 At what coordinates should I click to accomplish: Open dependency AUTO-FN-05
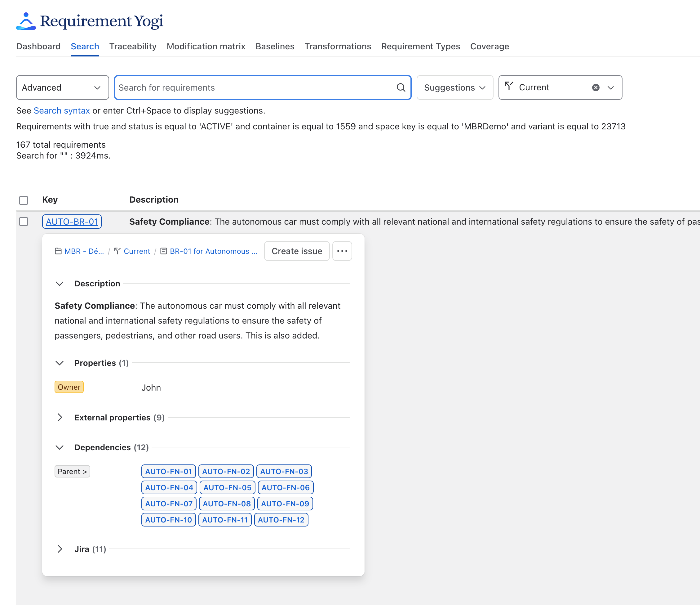coord(227,488)
